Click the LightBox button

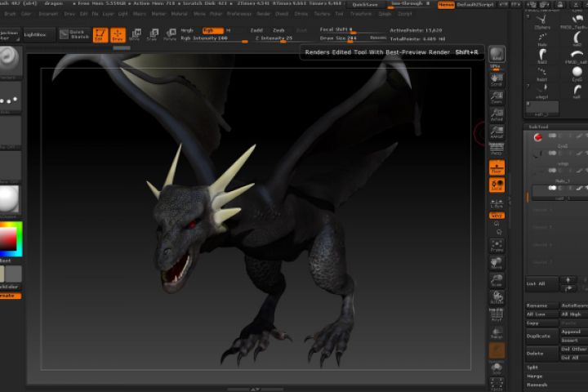[x=36, y=34]
